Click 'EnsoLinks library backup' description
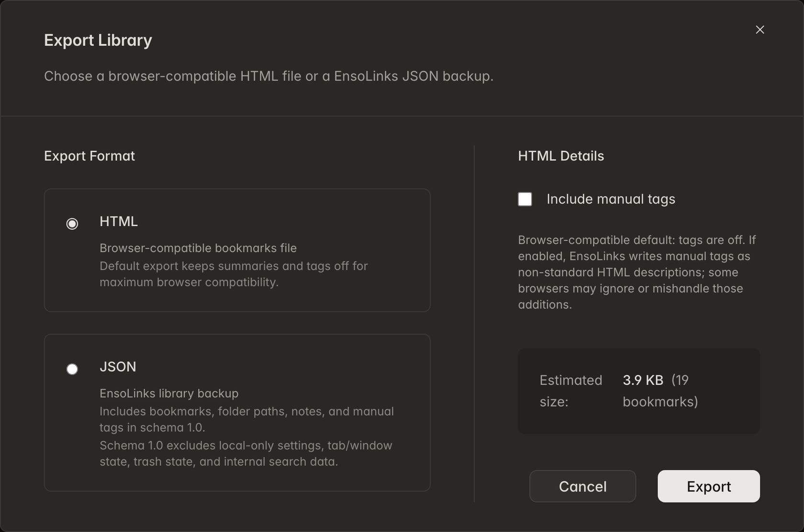804x532 pixels. (x=169, y=393)
